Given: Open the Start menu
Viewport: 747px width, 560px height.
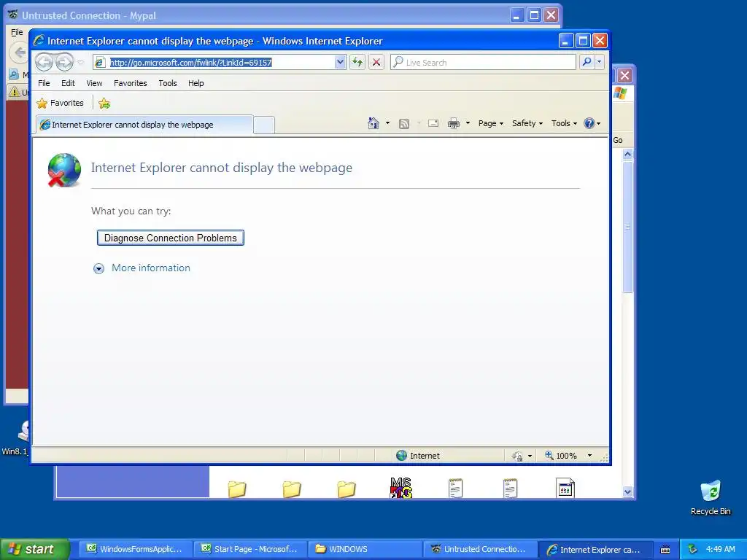Looking at the screenshot, I should [35, 549].
